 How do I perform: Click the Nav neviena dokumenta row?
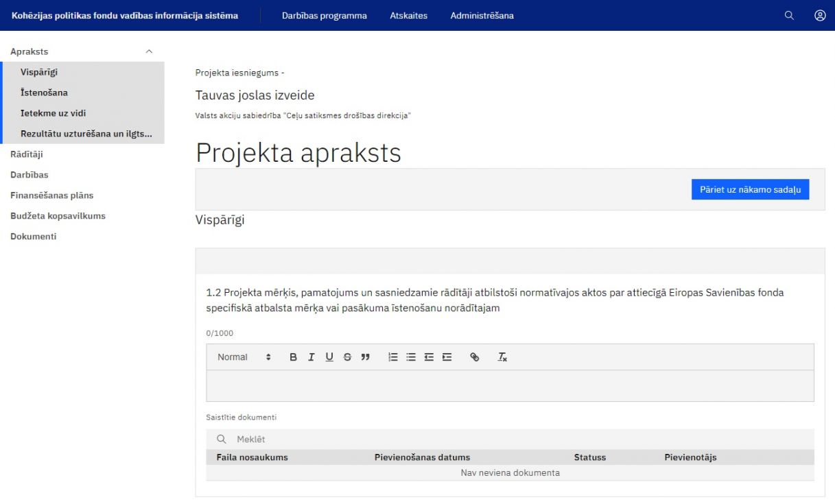coord(510,473)
